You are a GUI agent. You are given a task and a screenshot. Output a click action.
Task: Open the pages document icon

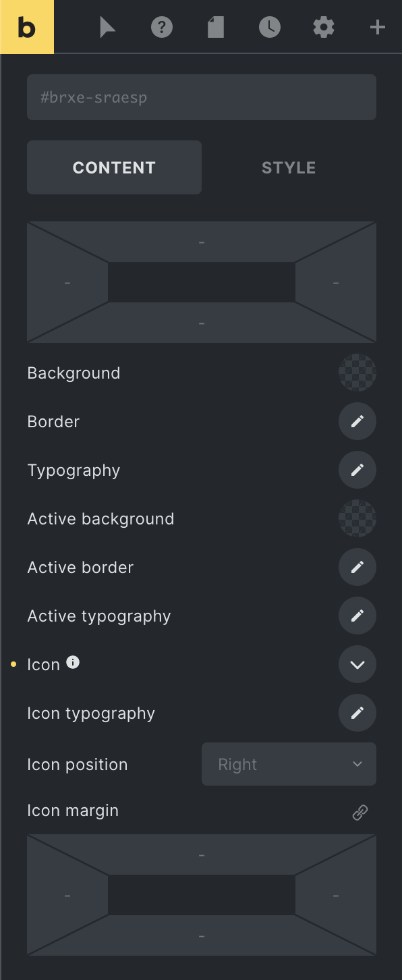click(x=216, y=28)
